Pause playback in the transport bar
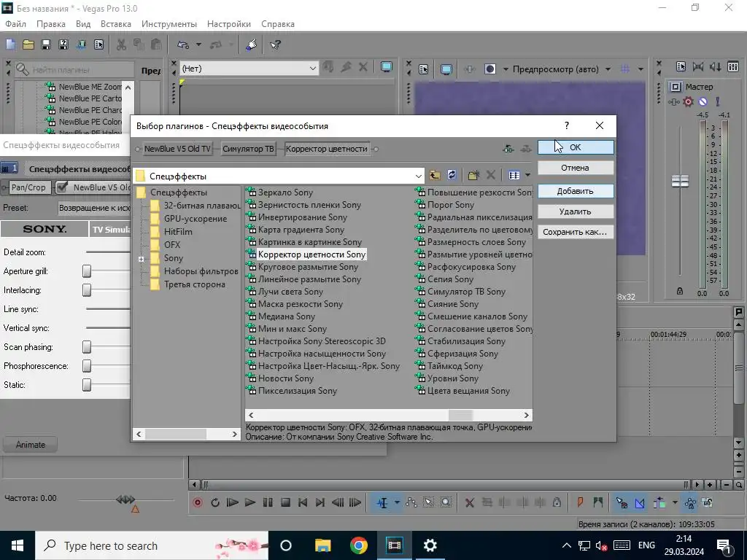Image resolution: width=747 pixels, height=560 pixels. click(x=268, y=502)
